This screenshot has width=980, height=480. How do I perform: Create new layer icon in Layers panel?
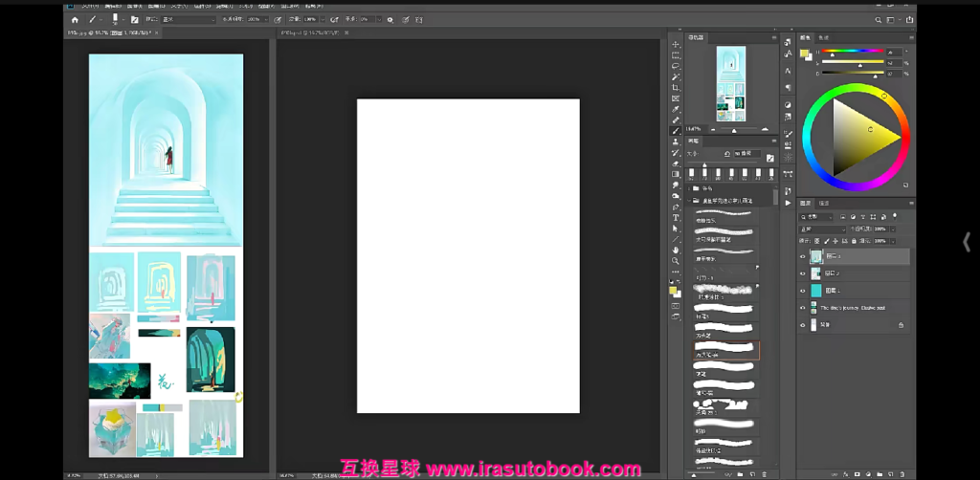pyautogui.click(x=891, y=474)
